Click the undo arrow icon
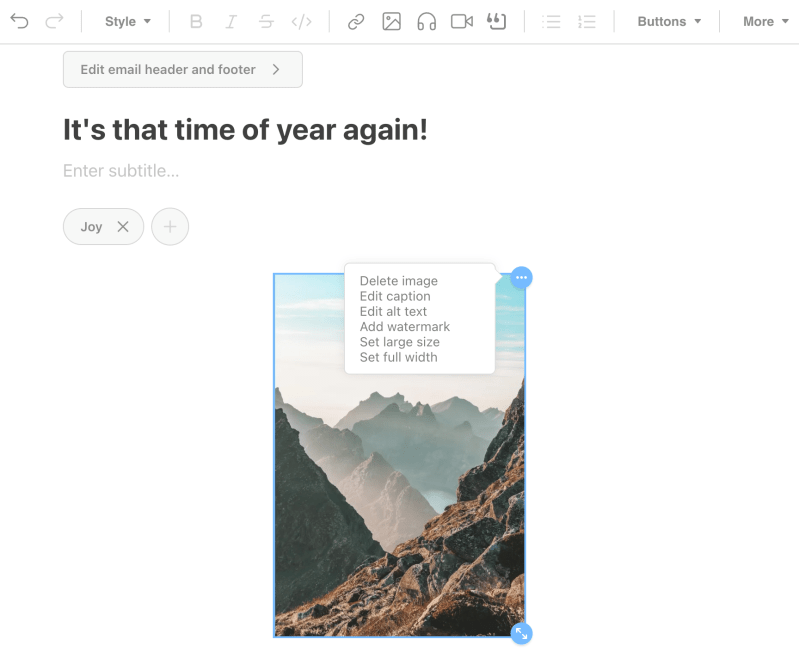This screenshot has height=652, width=799. pyautogui.click(x=19, y=21)
